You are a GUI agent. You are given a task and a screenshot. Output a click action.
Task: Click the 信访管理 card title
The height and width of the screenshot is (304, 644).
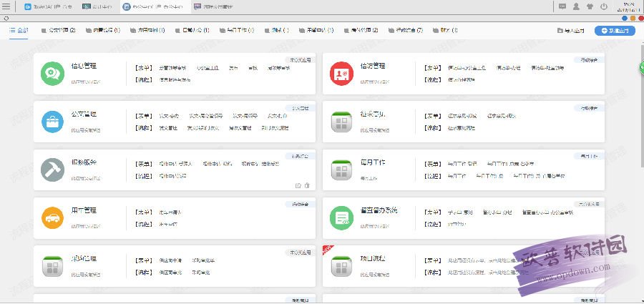(x=373, y=66)
